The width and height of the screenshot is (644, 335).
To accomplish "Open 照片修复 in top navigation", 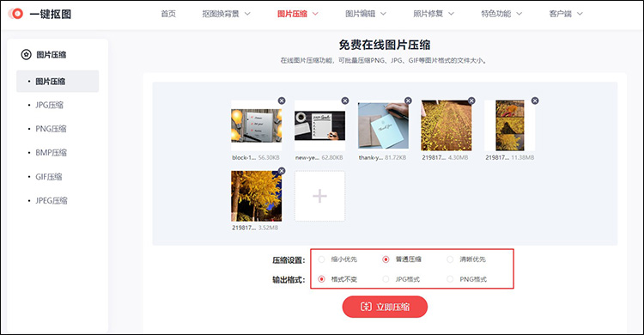I will click(428, 14).
